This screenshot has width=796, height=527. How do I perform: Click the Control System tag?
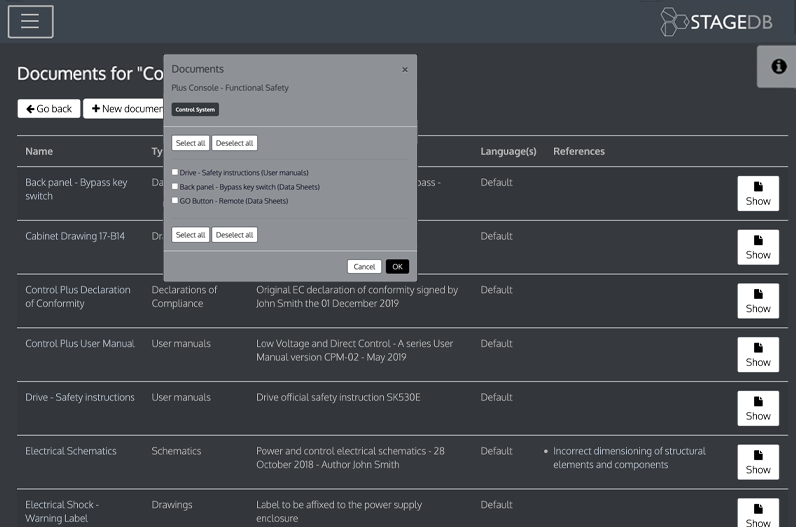pos(194,109)
